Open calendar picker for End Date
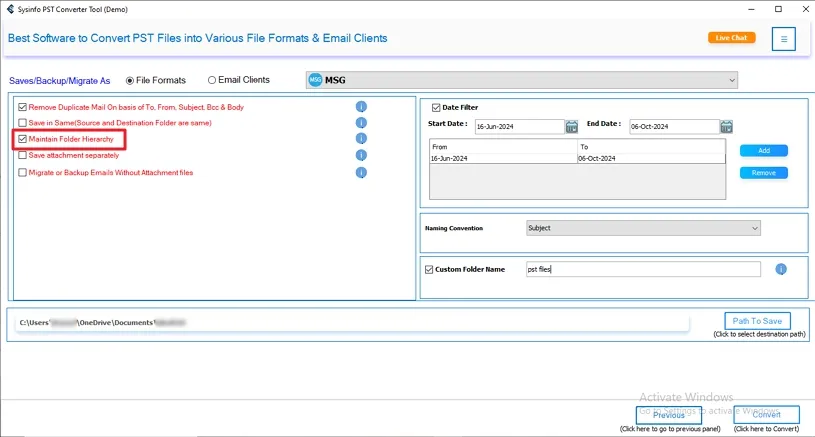 tap(726, 127)
